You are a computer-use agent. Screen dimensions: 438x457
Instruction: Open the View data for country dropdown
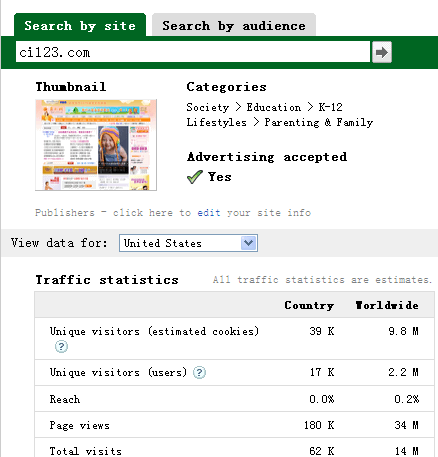click(x=188, y=243)
